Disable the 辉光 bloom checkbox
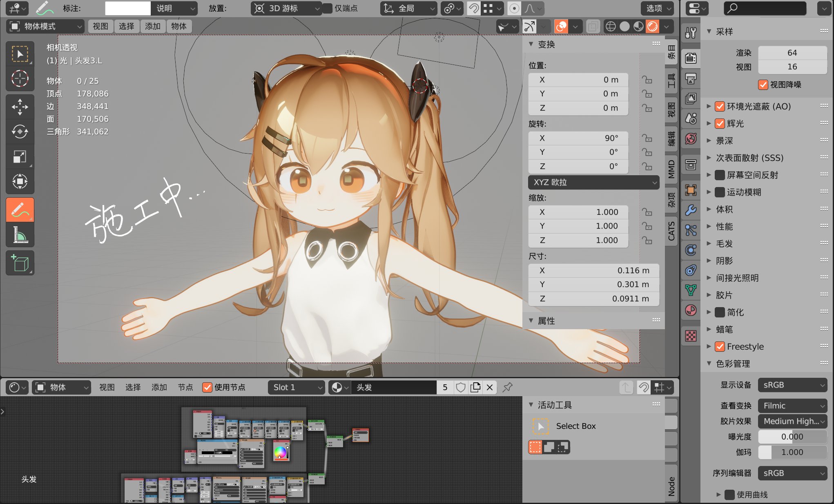The image size is (834, 504). [x=720, y=123]
